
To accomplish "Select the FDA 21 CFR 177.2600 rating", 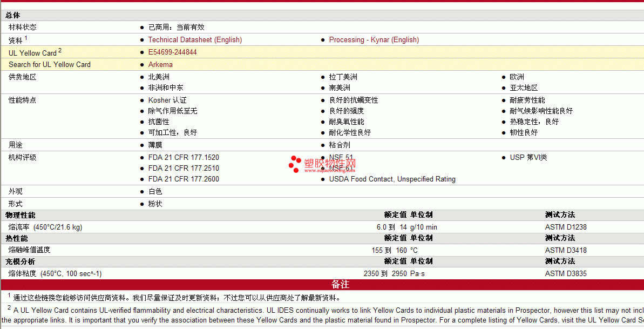I will (184, 179).
